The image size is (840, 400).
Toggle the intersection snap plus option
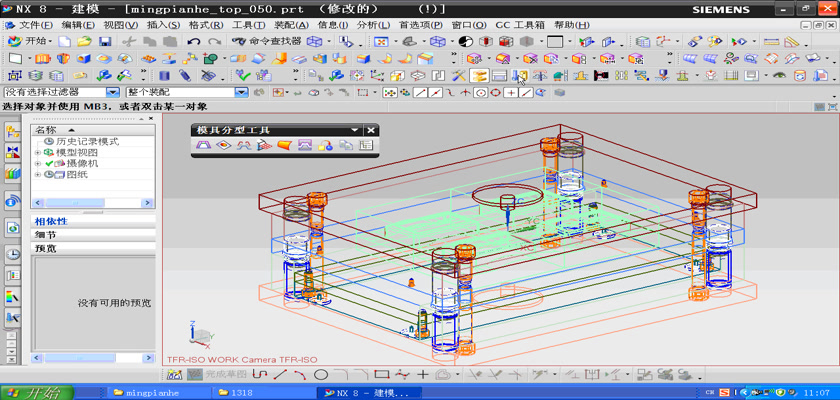pos(512,93)
